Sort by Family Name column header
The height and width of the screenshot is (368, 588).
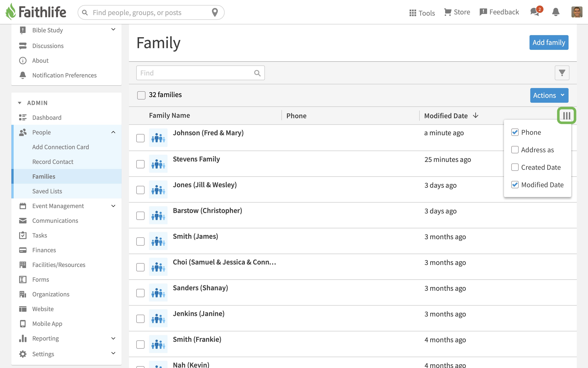[x=169, y=115]
